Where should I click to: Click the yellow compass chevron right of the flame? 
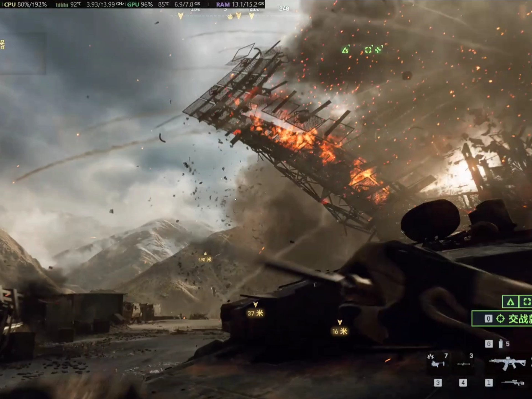pos(238,16)
